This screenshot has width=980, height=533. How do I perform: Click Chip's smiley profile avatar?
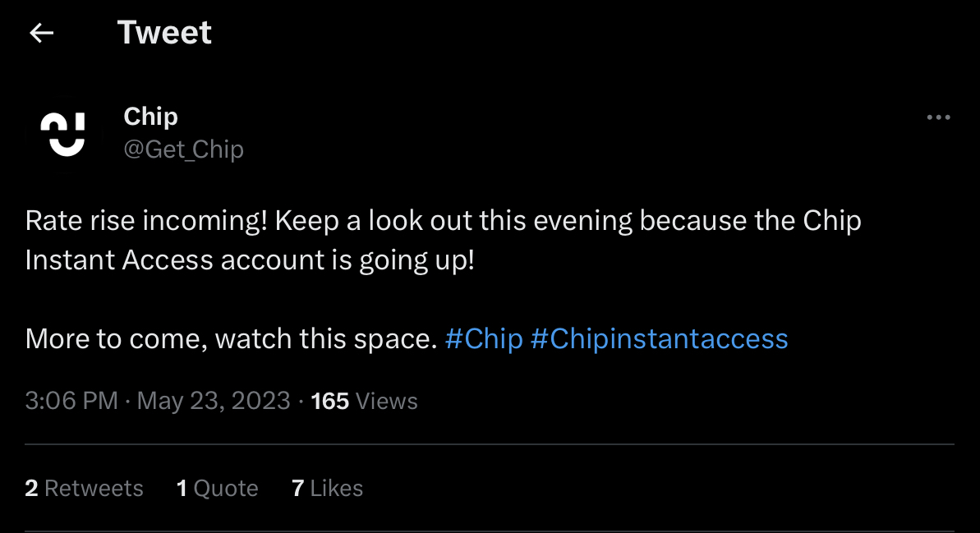pos(63,134)
